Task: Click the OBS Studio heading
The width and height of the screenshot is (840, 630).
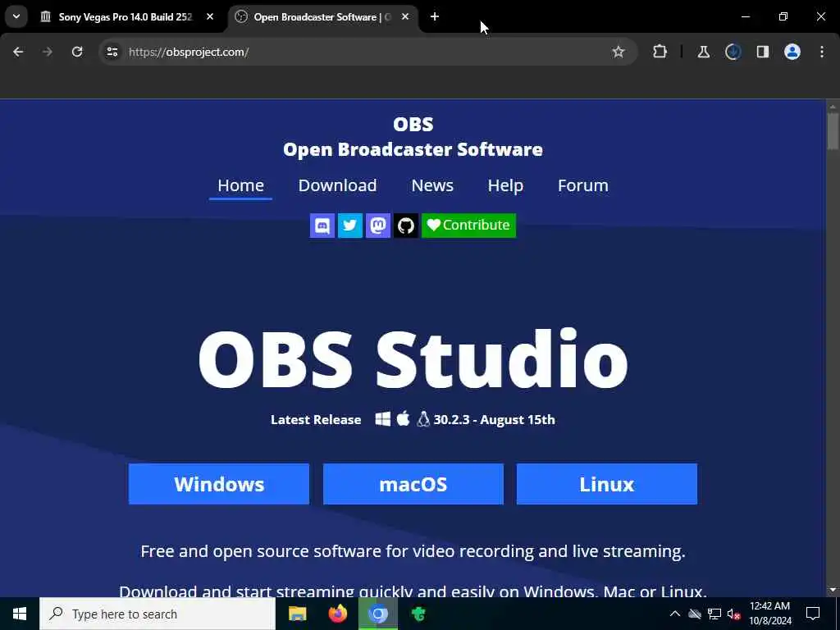Action: pyautogui.click(x=413, y=359)
